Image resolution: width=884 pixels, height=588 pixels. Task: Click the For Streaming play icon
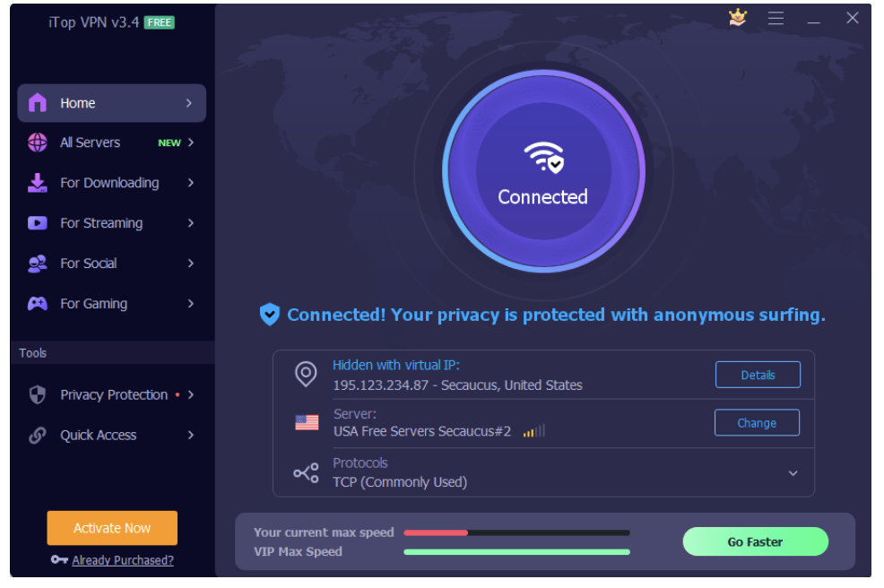click(x=38, y=222)
